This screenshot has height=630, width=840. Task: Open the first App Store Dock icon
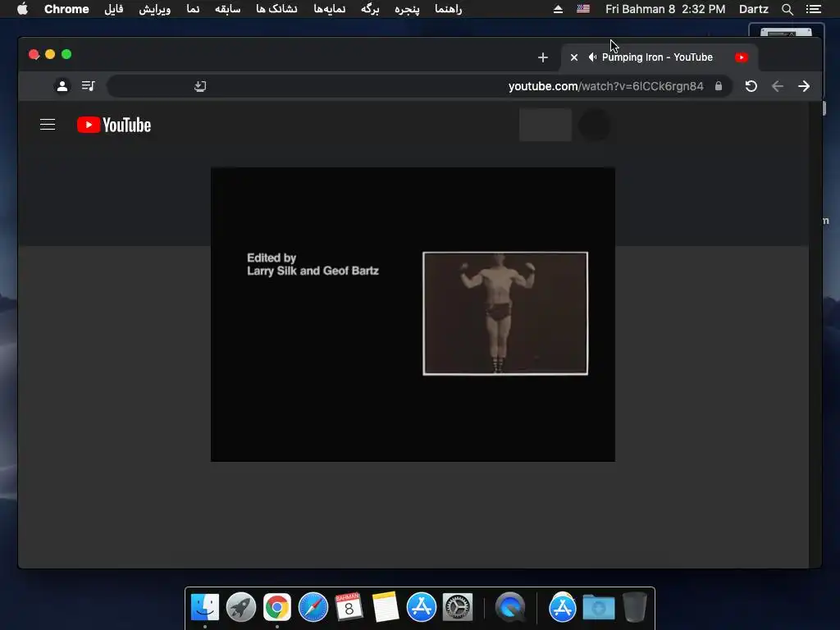point(421,607)
